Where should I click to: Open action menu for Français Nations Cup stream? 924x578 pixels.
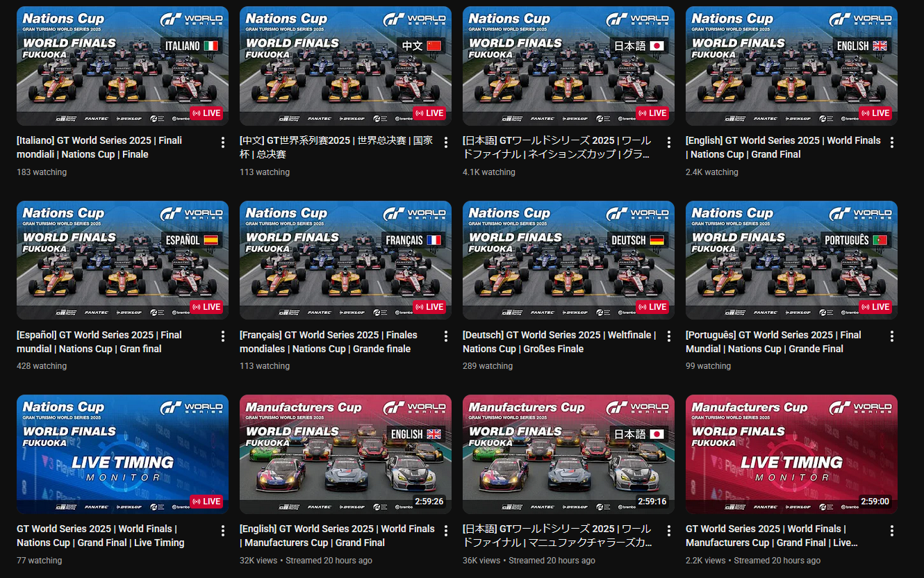coord(446,337)
